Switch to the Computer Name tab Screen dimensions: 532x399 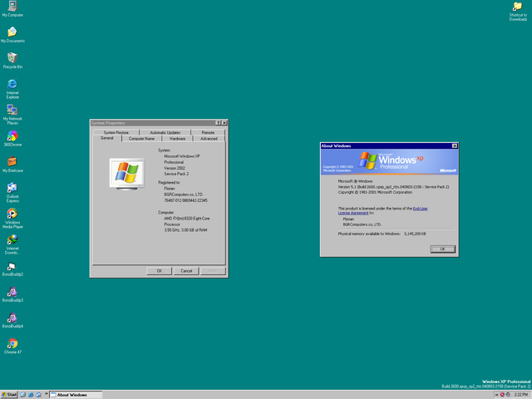[x=141, y=139]
